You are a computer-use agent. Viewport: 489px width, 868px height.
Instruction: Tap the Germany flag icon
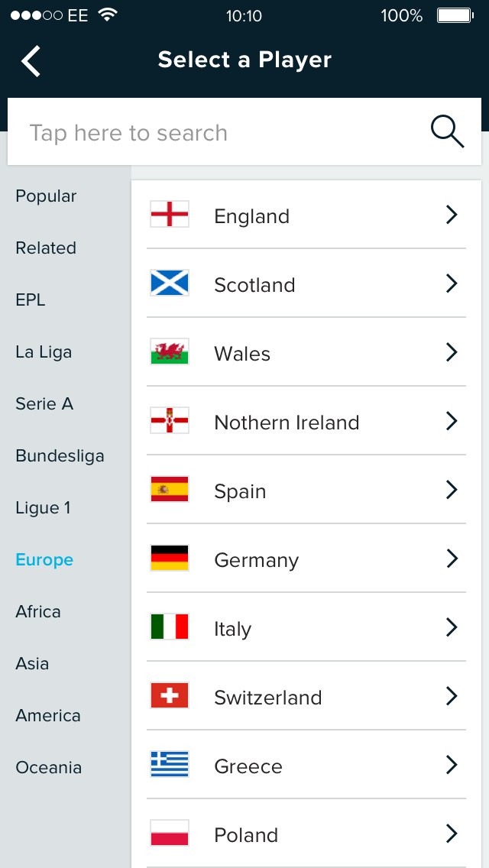point(170,559)
